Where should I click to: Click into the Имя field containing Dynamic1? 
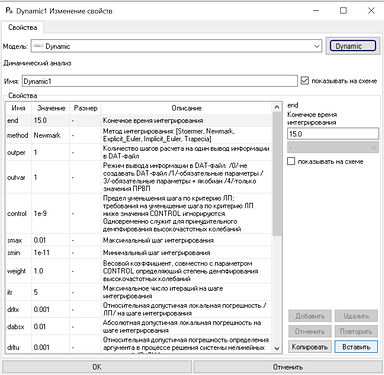pyautogui.click(x=160, y=81)
